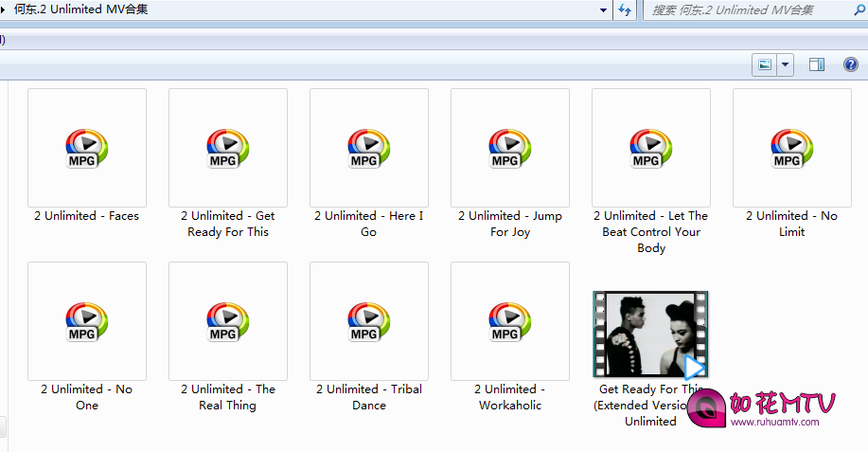Click '2 Unlimited - No One' label
This screenshot has width=868, height=452.
(x=86, y=397)
